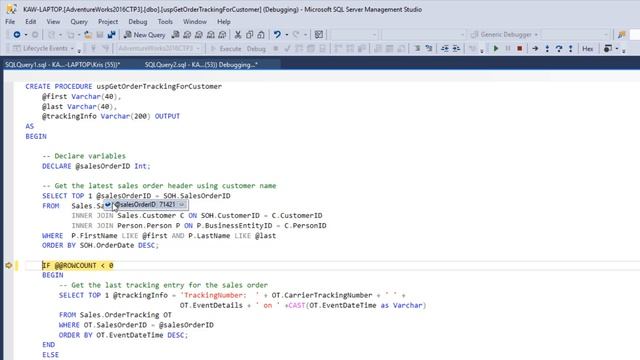Click the Open File folder icon

pyautogui.click(x=88, y=35)
